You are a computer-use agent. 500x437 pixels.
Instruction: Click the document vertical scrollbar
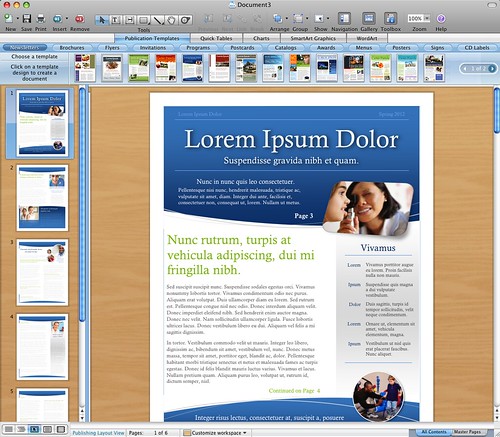(497, 110)
